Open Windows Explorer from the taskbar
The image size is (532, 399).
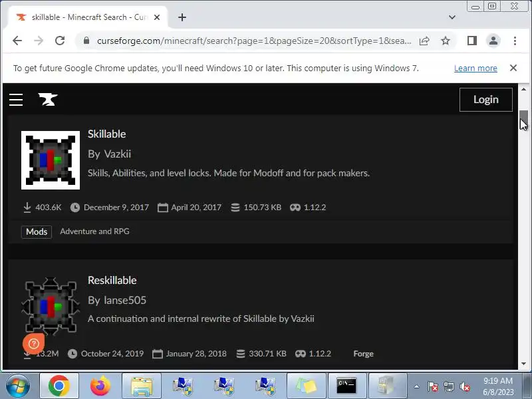click(142, 386)
